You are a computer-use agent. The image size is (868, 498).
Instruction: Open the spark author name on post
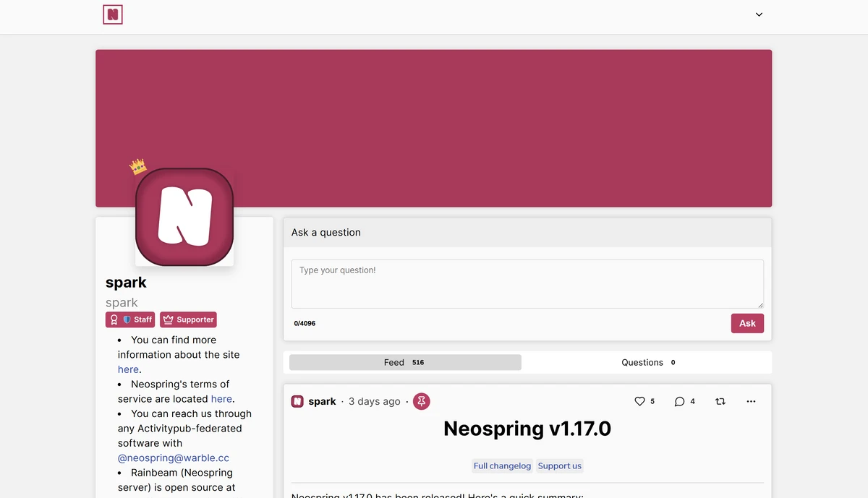[322, 401]
